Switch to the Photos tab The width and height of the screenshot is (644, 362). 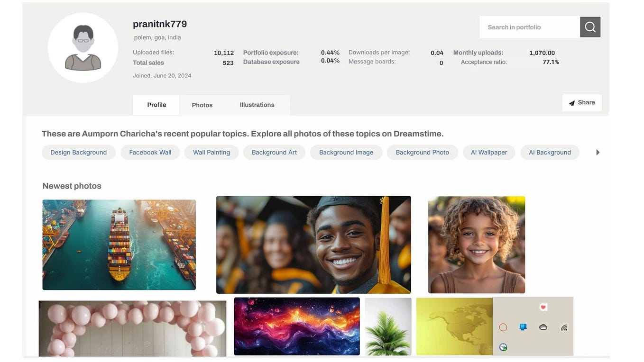click(202, 105)
